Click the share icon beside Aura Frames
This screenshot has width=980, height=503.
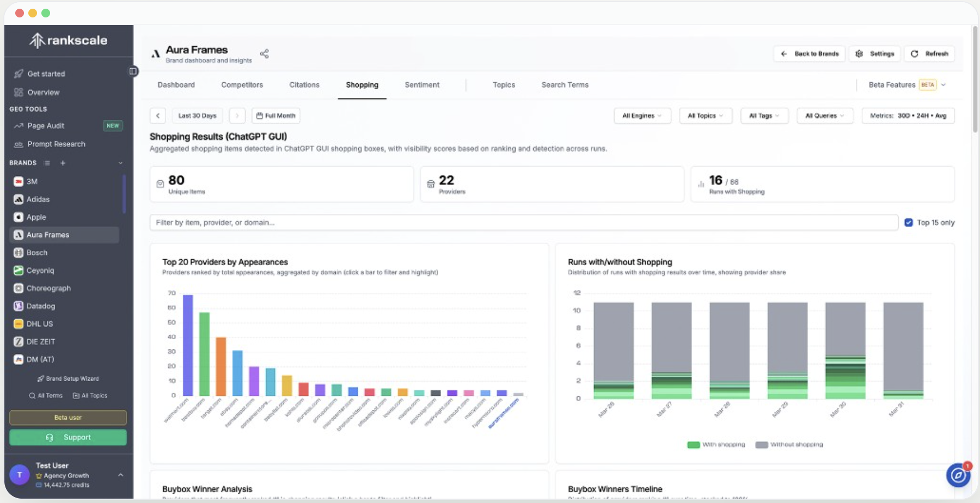point(265,54)
